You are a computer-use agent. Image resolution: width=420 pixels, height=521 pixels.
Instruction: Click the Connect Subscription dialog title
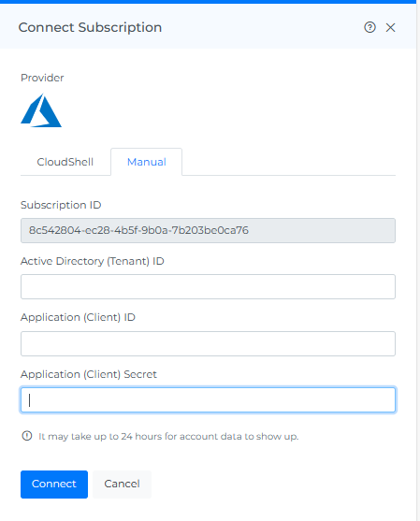(x=90, y=27)
